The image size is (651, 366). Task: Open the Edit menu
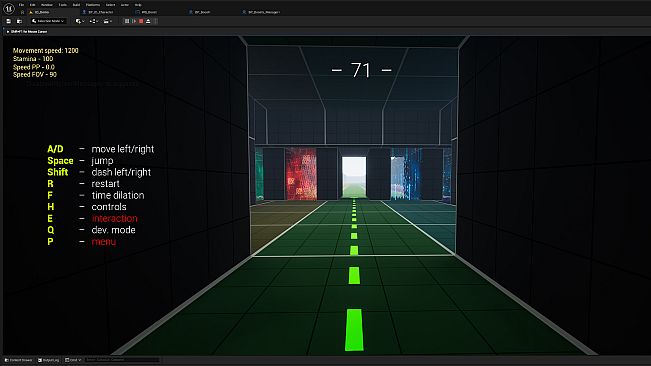pyautogui.click(x=32, y=5)
